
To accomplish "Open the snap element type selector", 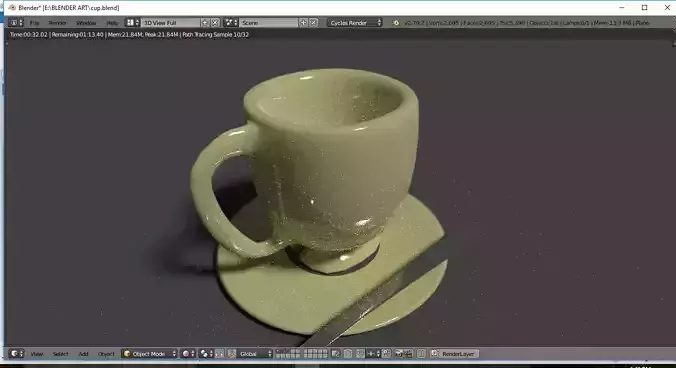I will click(x=373, y=354).
